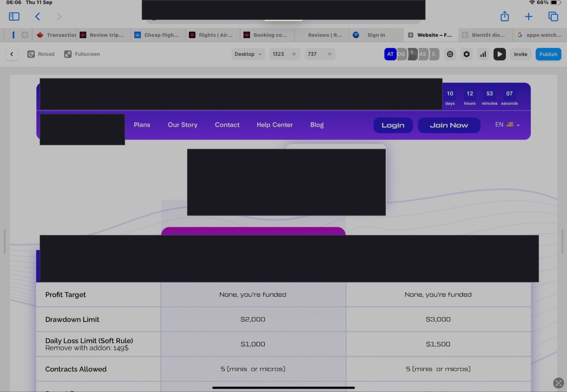
Task: Expand the EN language selector
Action: [507, 125]
